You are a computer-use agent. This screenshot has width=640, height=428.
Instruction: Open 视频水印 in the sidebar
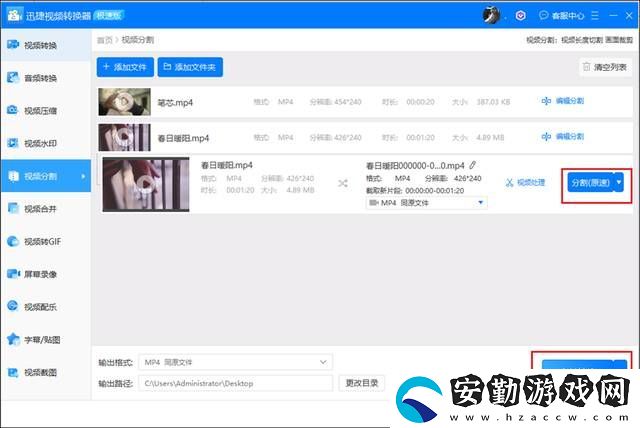point(46,143)
